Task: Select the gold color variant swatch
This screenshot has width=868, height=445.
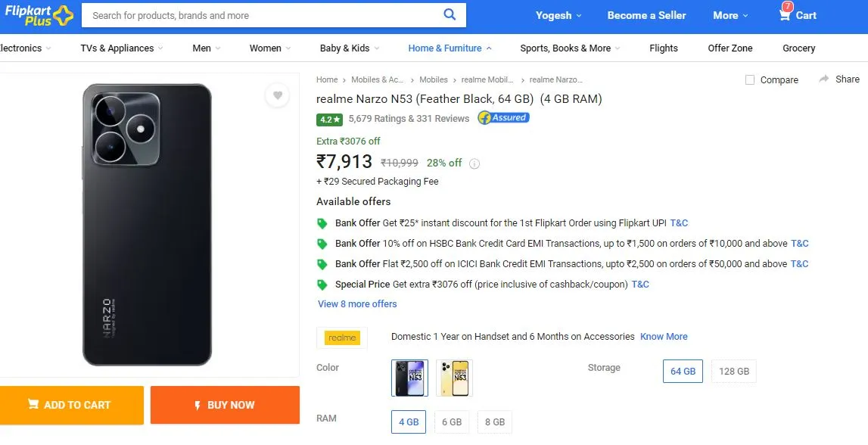Action: [x=454, y=378]
